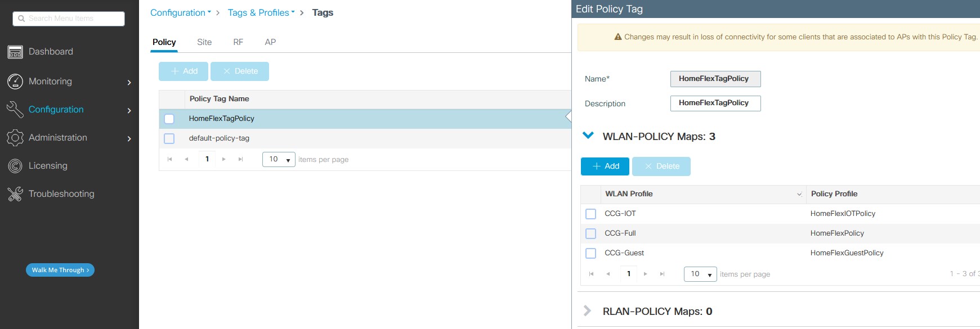The width and height of the screenshot is (980, 329).
Task: Expand the Configuration submenu arrow
Action: (129, 111)
